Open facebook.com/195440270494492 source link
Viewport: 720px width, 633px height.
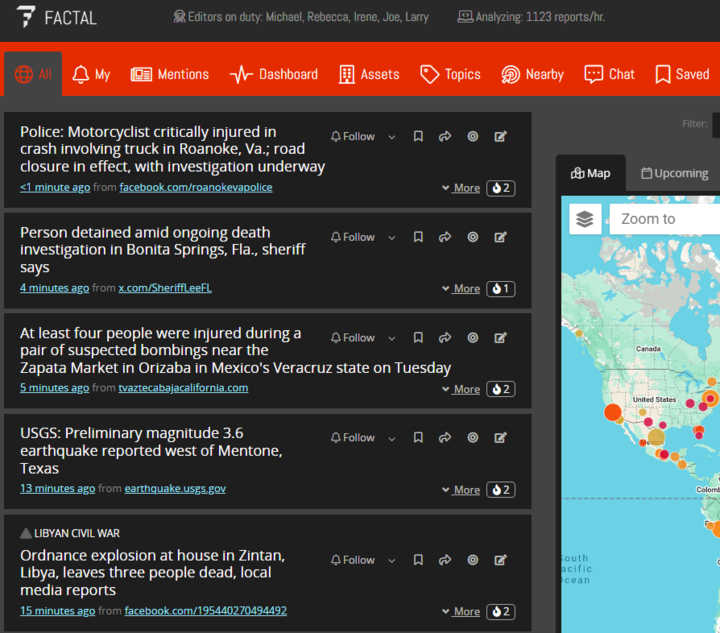(206, 611)
